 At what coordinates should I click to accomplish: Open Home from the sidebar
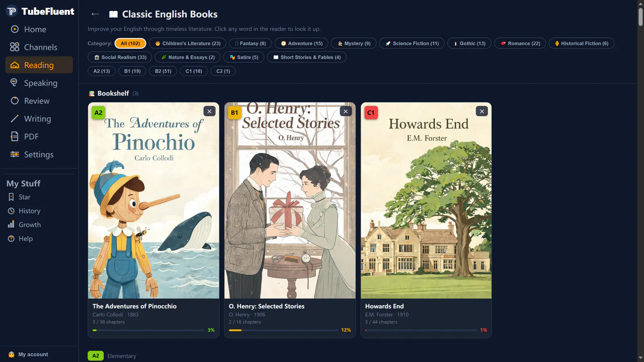(x=39, y=29)
